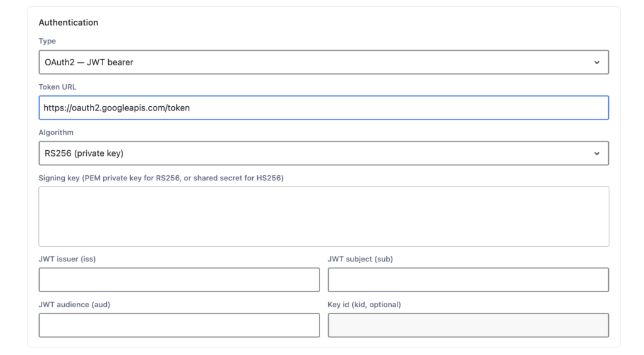Click the Algorithm label text
The height and width of the screenshot is (355, 644).
[56, 133]
